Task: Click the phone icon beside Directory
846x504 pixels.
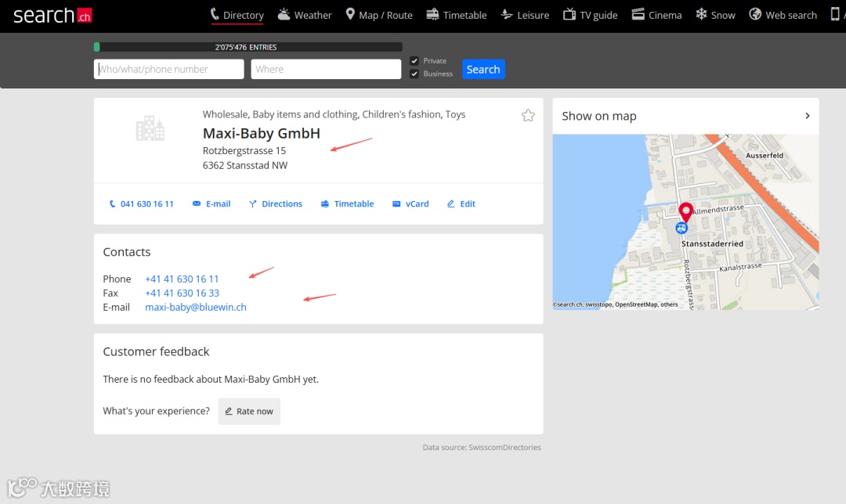Action: [215, 15]
